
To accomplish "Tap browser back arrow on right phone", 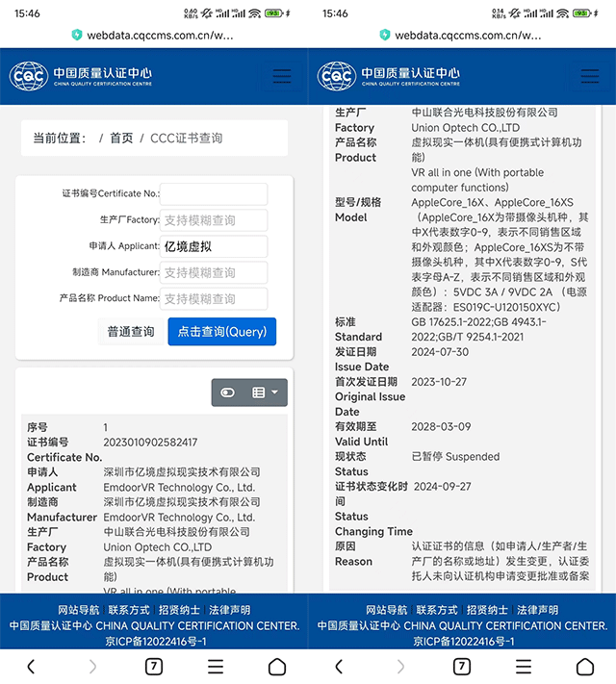I will 339,667.
